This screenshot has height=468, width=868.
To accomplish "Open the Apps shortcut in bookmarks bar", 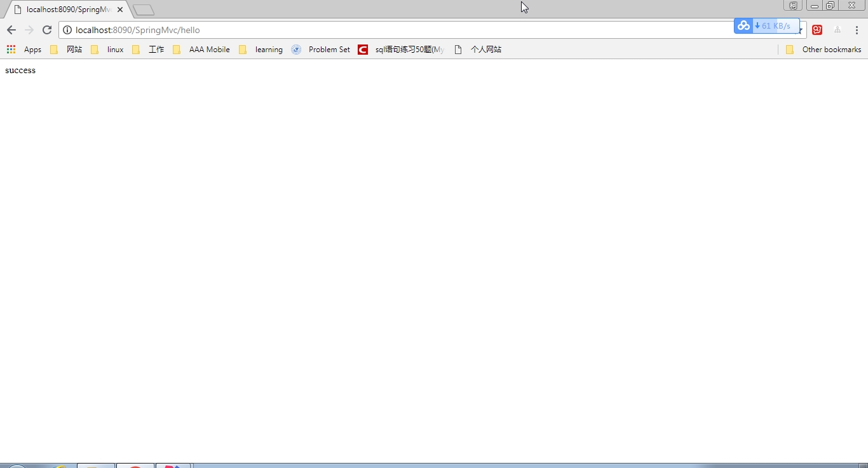I will tap(24, 50).
